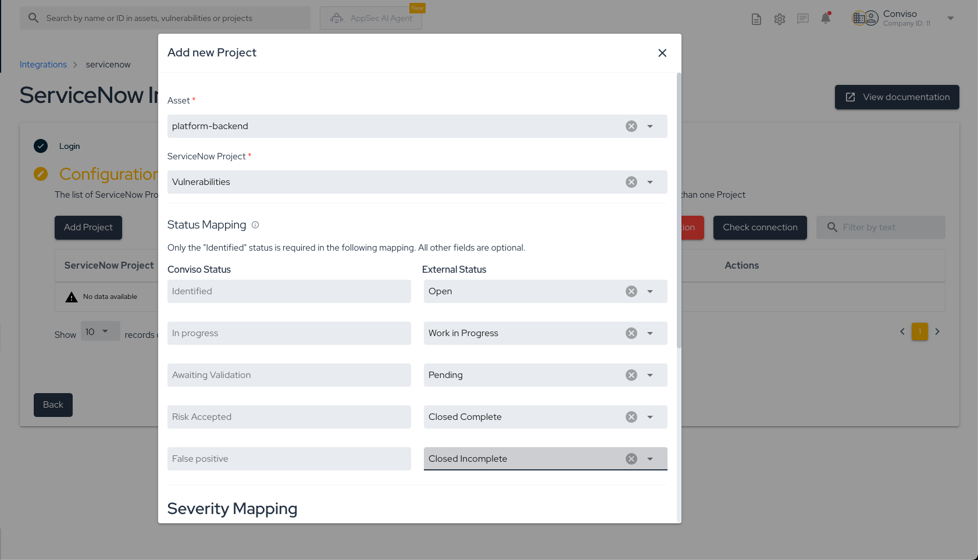978x560 pixels.
Task: Clear the Open external status value
Action: click(631, 291)
